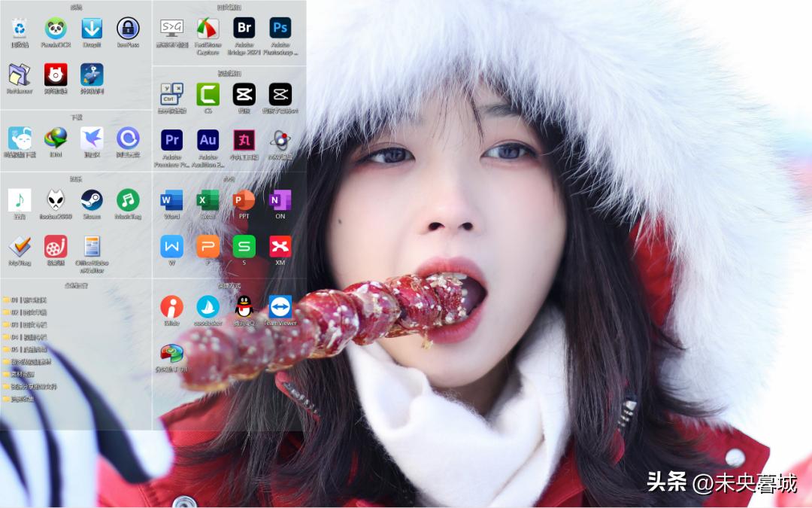Open the red film-reel app icon
Screen dimensions: 812x508
pos(56,247)
